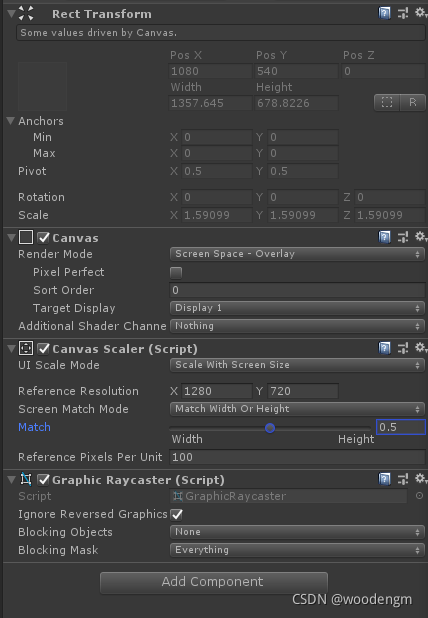Click the Add Component button
The width and height of the screenshot is (428, 618).
[x=214, y=582]
